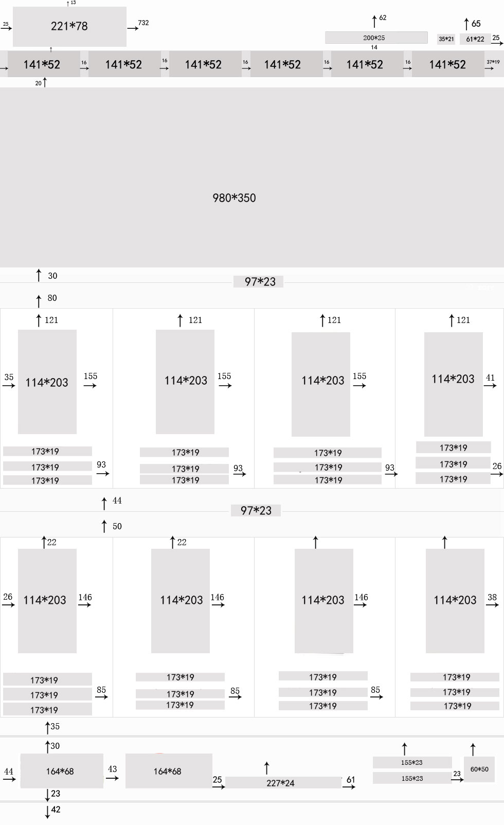Image resolution: width=504 pixels, height=825 pixels.
Task: Click the up arrow labeled 50
Action: click(x=104, y=526)
